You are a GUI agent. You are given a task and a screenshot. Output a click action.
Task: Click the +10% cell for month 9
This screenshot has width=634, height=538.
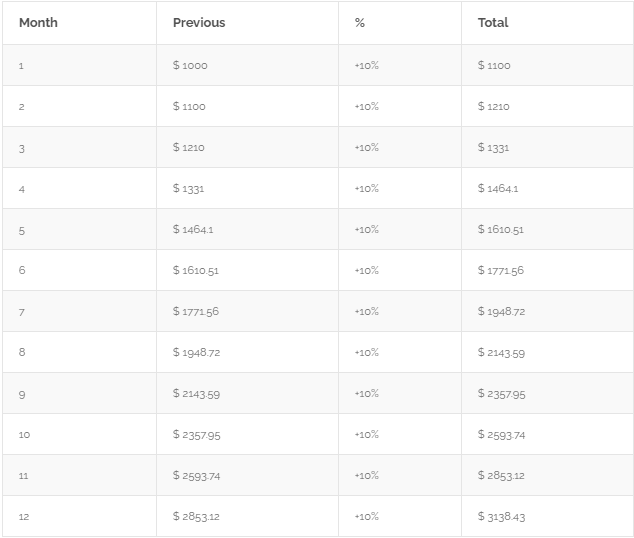click(366, 394)
